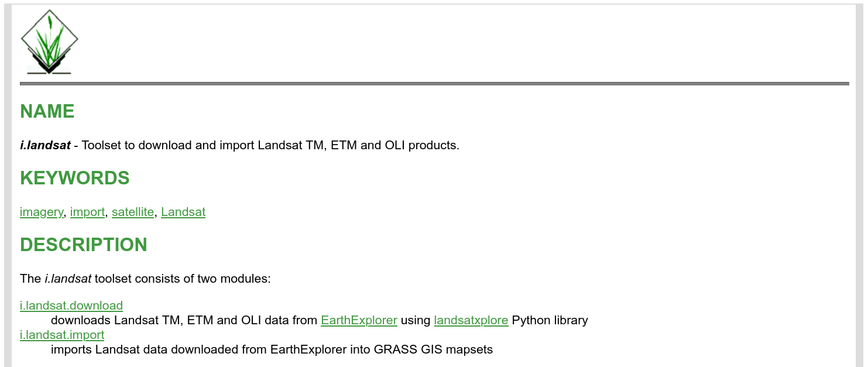Click the italic i.landsat in the Description sentence
The image size is (868, 367).
(x=68, y=279)
